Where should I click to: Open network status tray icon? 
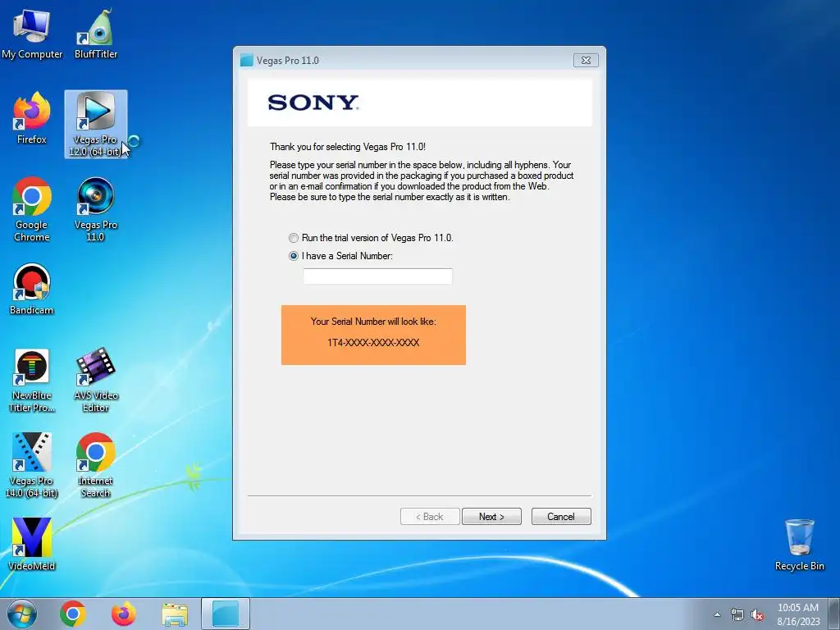coord(737,614)
